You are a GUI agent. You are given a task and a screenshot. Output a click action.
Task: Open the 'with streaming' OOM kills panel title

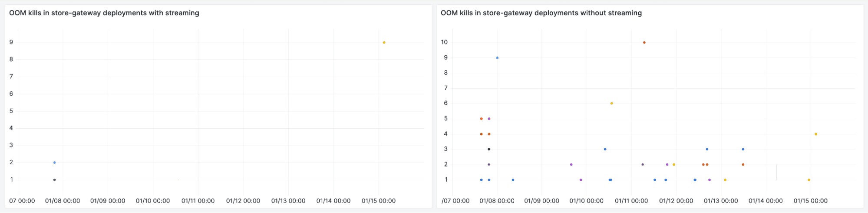tap(104, 13)
